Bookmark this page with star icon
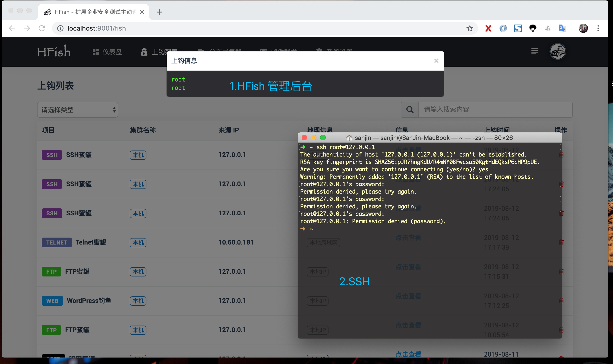 click(469, 28)
